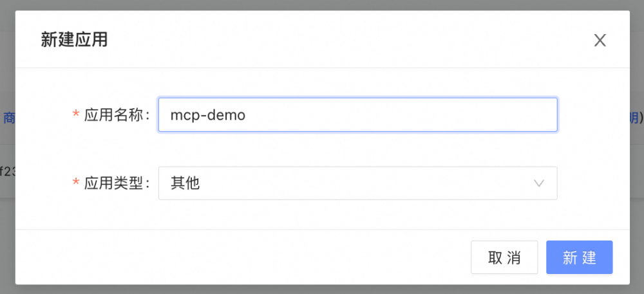Click empty dialog footer left of 取消
The width and height of the screenshot is (644, 294).
point(242,257)
